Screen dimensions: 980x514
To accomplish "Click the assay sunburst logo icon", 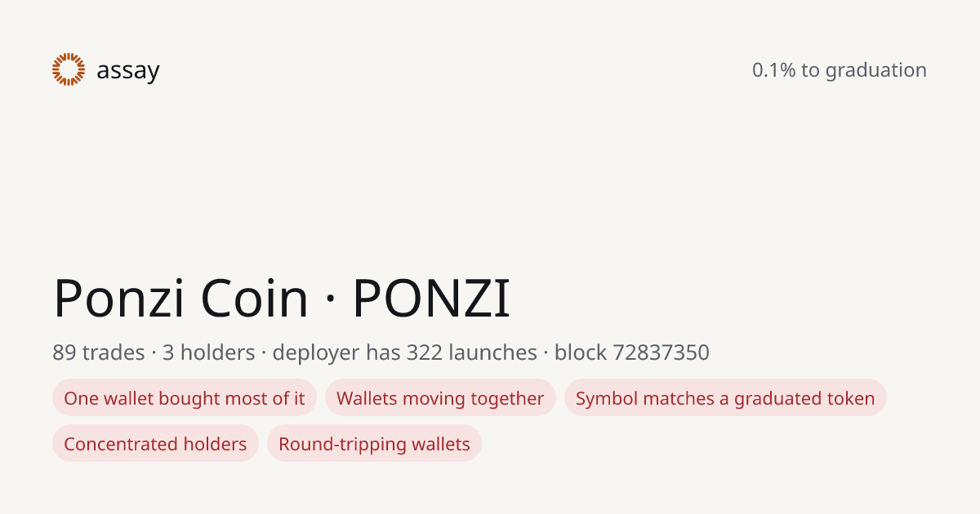I will pyautogui.click(x=69, y=70).
